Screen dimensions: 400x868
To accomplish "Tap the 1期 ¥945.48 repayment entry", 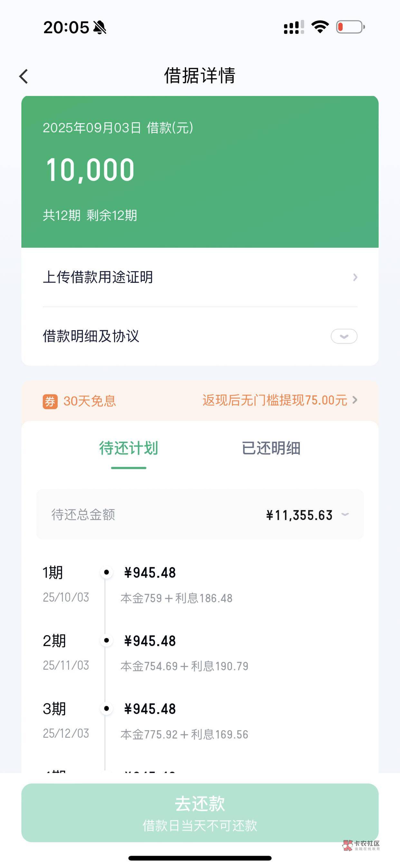I will pos(150,573).
